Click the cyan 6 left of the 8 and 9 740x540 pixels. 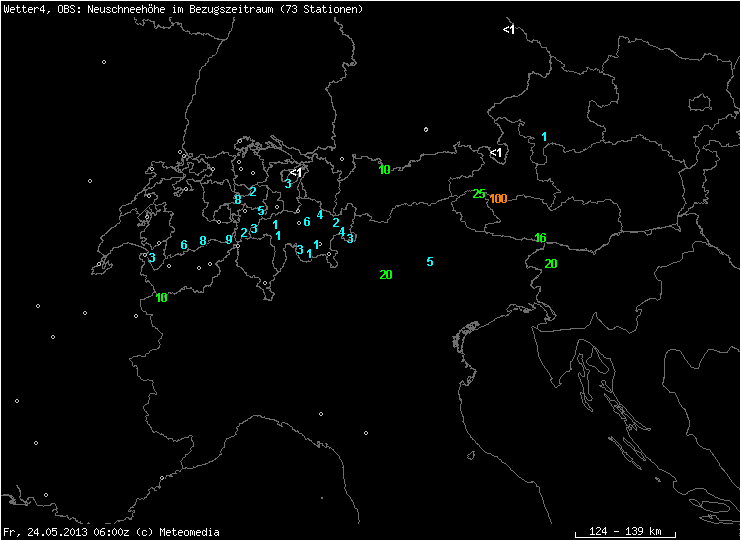pos(184,245)
